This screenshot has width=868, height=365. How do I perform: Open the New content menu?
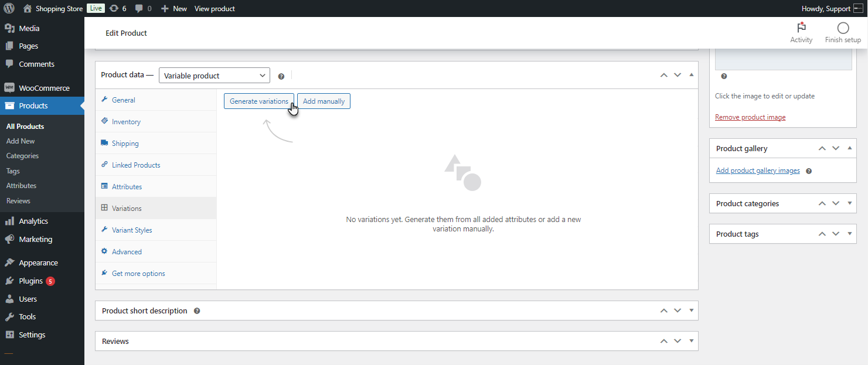[174, 8]
